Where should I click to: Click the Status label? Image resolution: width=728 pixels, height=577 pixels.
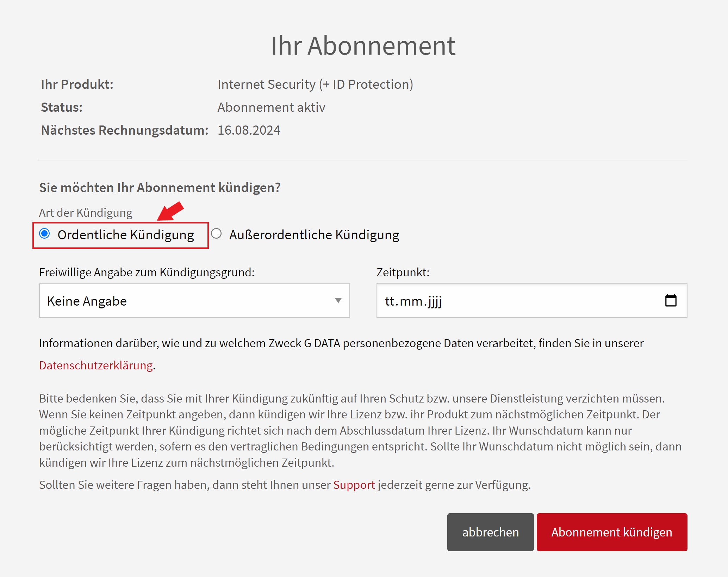62,107
